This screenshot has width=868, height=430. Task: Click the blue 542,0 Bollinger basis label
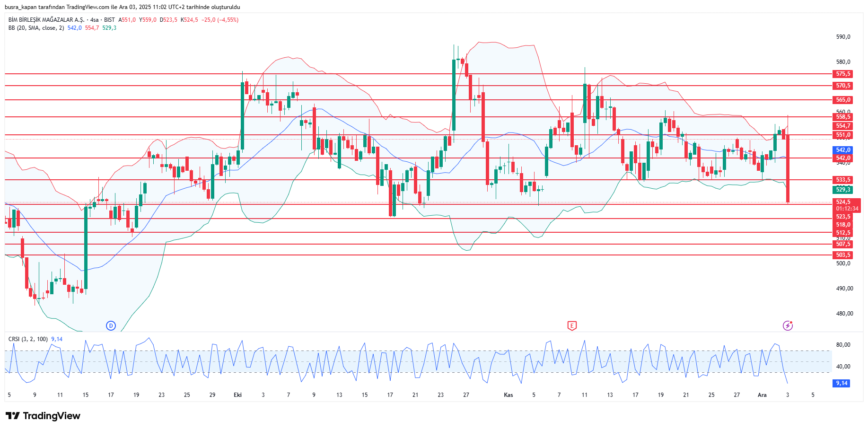pos(842,150)
